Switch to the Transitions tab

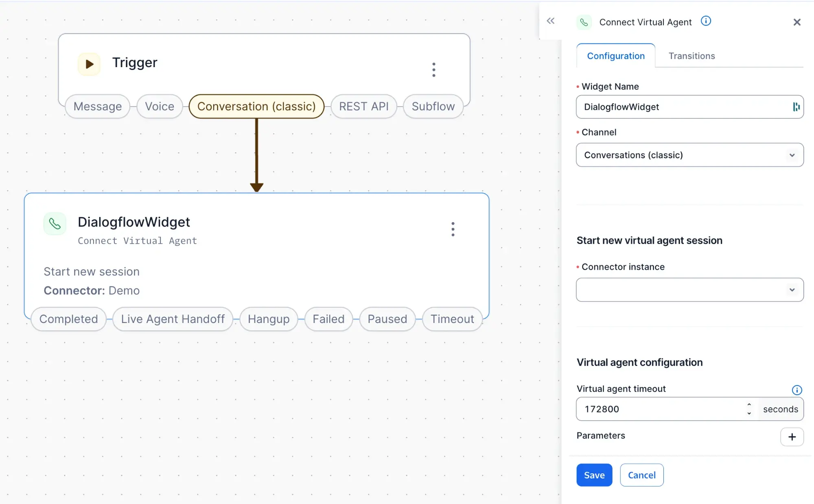[692, 56]
